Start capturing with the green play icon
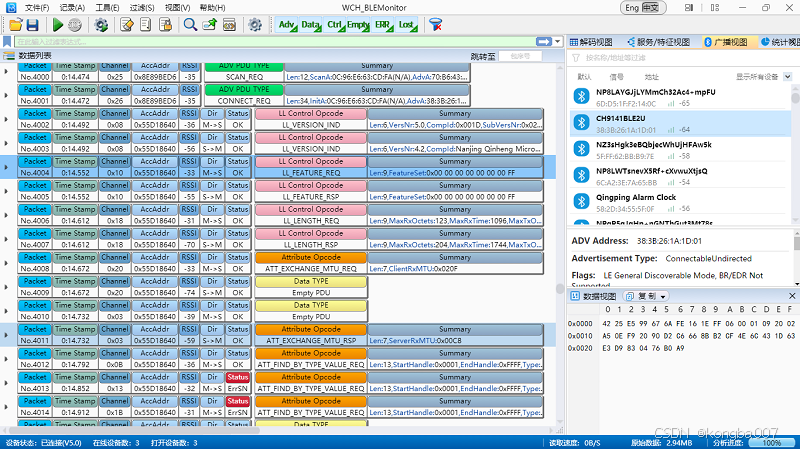The image size is (800, 449). click(58, 24)
